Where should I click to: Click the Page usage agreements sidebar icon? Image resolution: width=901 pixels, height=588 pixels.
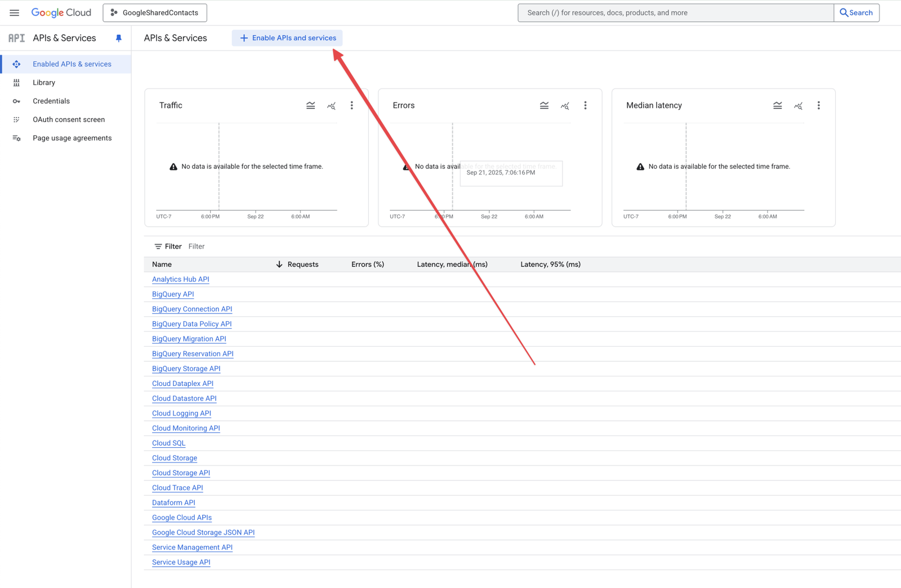tap(16, 138)
